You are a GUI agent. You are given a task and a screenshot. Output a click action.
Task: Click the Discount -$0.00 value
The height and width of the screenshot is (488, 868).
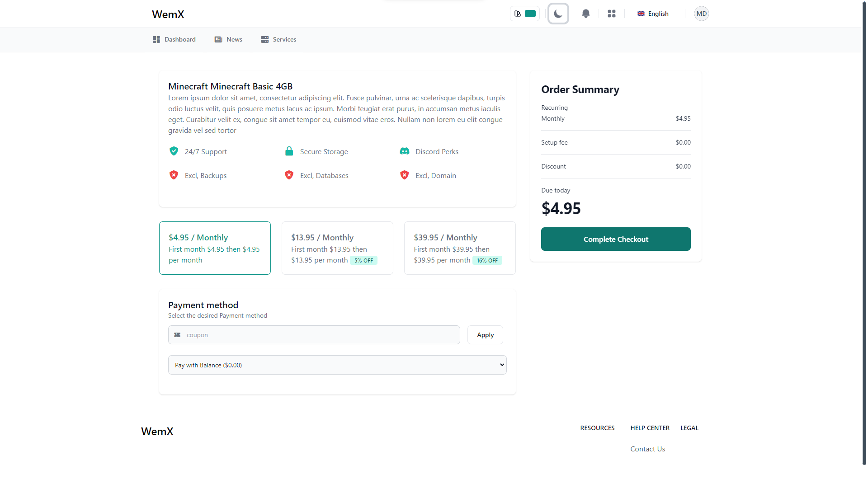682,166
